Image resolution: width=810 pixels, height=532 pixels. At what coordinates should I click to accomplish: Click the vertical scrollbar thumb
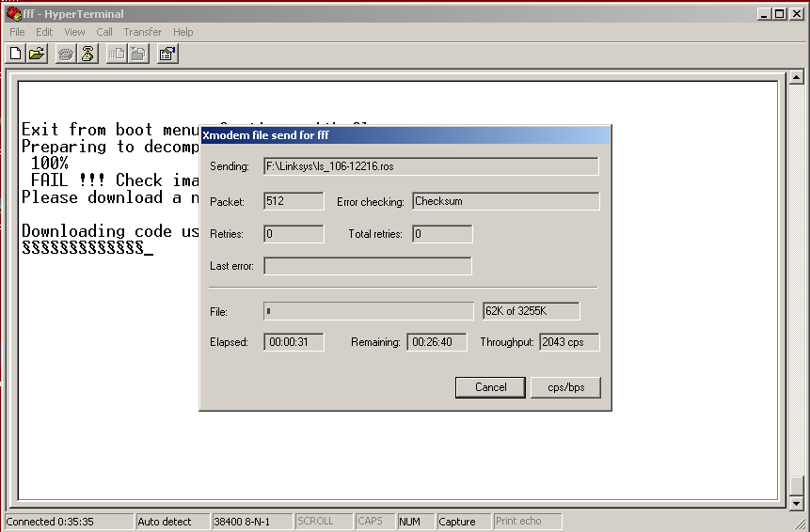[x=796, y=486]
